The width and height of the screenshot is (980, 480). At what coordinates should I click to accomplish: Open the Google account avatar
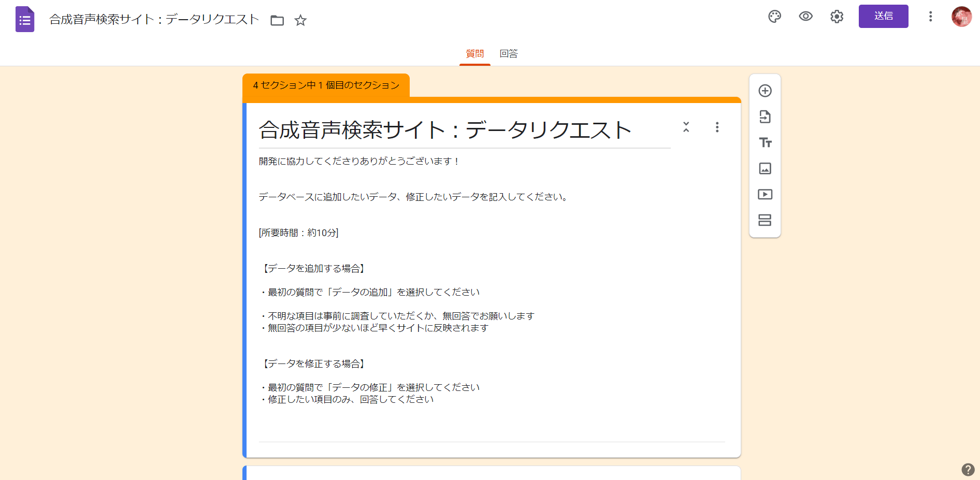[x=961, y=17]
